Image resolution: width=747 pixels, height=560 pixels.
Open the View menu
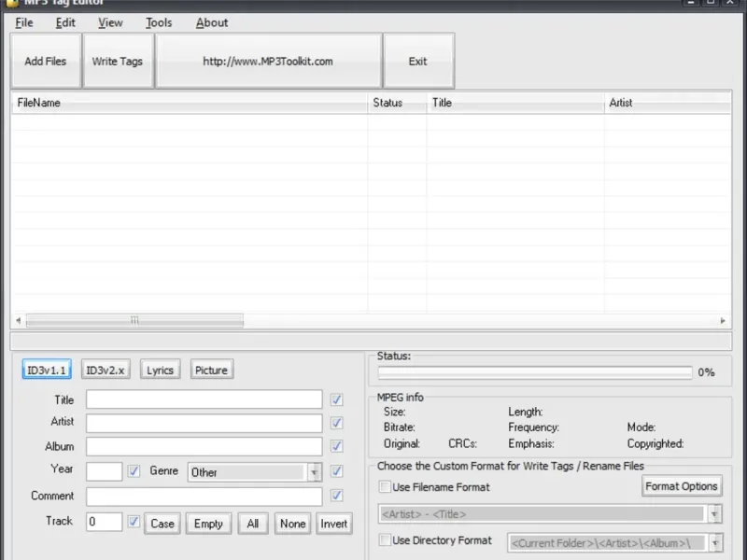[x=110, y=22]
